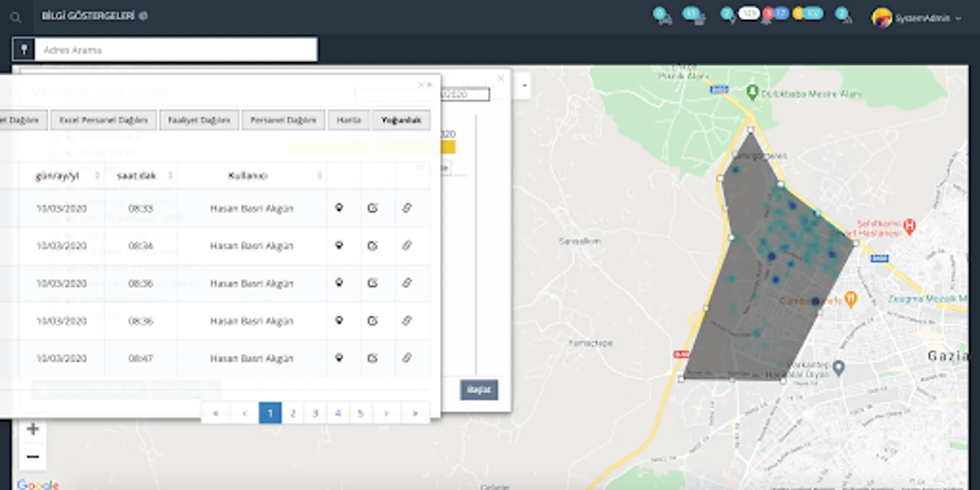Screen dimensions: 980x490
Task: Go to page 3 in pagination
Action: pos(315,413)
